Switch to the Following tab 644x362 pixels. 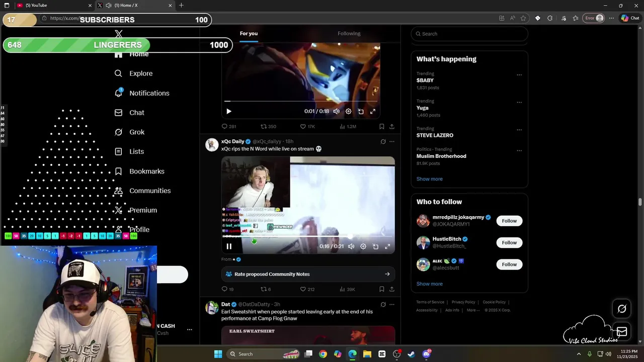[349, 34]
